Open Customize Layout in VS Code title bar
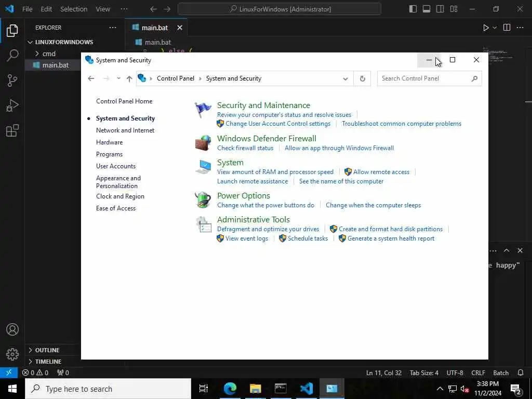Screen dimensions: 532x399 tap(454, 9)
